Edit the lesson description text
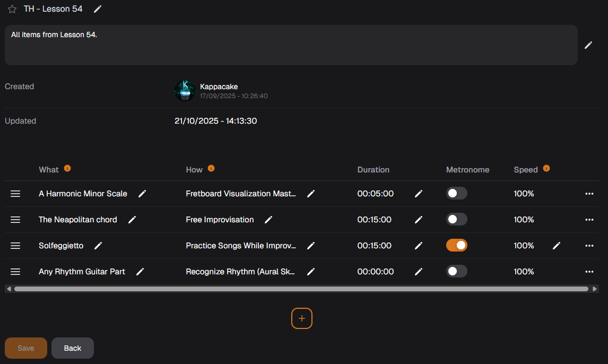Image resolution: width=608 pixels, height=364 pixels. [x=588, y=45]
